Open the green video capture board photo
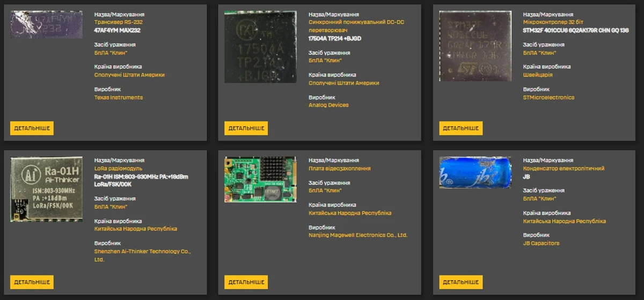Image resolution: width=644 pixels, height=300 pixels. [x=261, y=180]
